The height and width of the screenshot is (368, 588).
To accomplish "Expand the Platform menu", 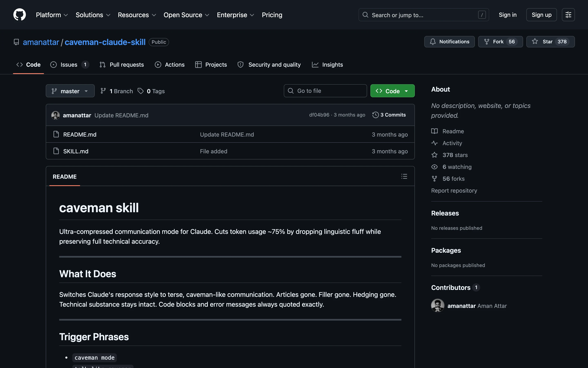I will (52, 15).
